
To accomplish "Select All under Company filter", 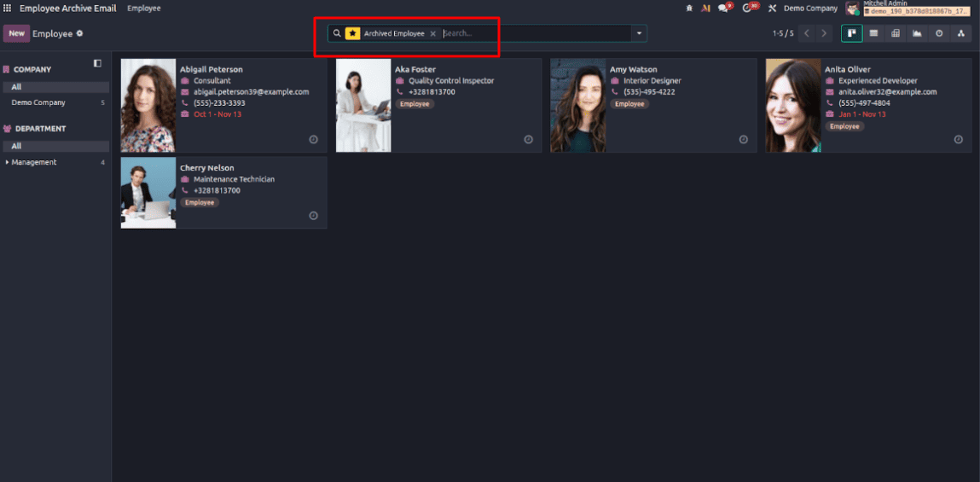I will [x=55, y=87].
